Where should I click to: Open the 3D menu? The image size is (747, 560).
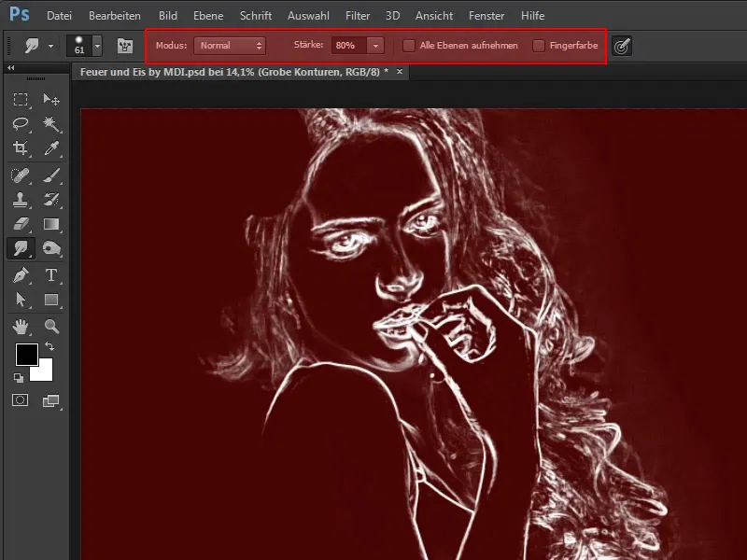392,16
